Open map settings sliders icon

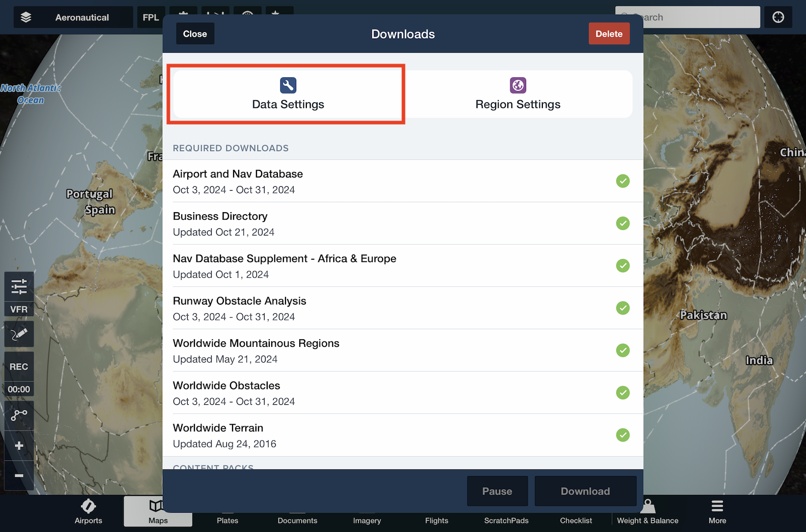tap(19, 287)
